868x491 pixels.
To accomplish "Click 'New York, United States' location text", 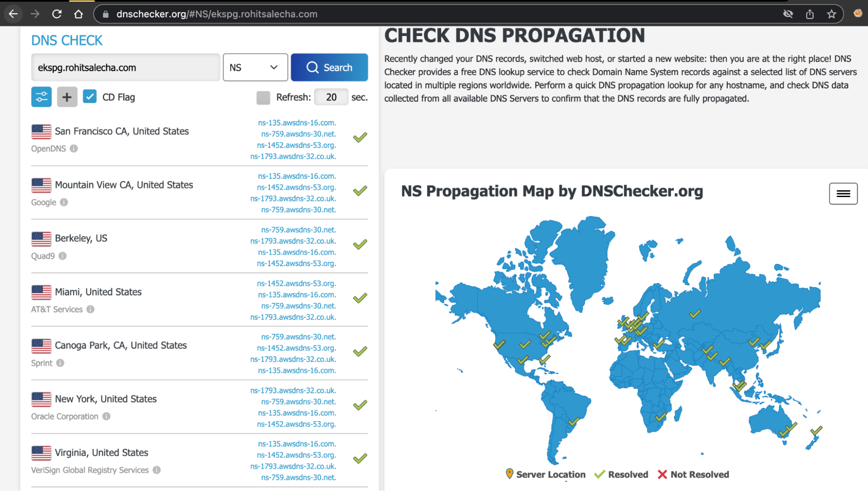I will point(106,399).
